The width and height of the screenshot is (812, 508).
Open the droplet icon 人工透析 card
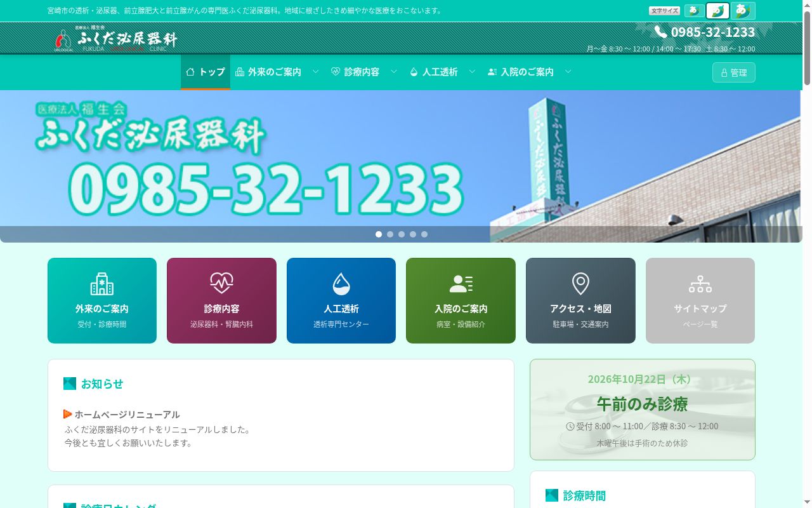click(x=341, y=300)
